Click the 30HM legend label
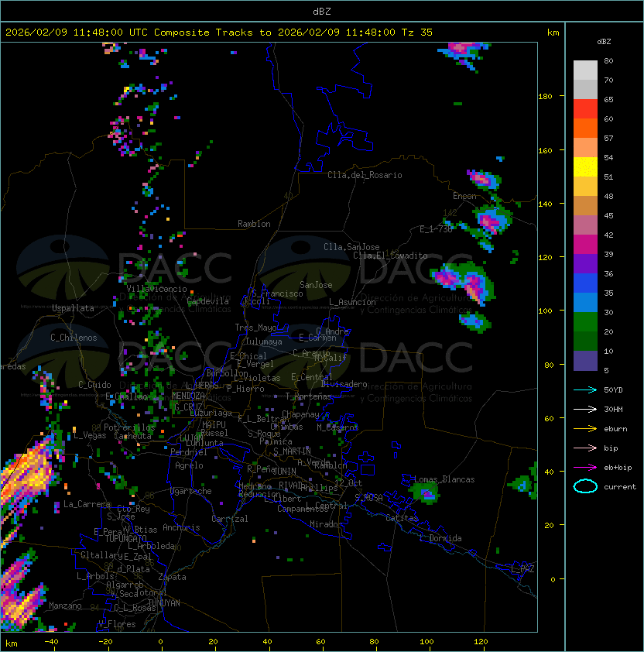 point(613,409)
